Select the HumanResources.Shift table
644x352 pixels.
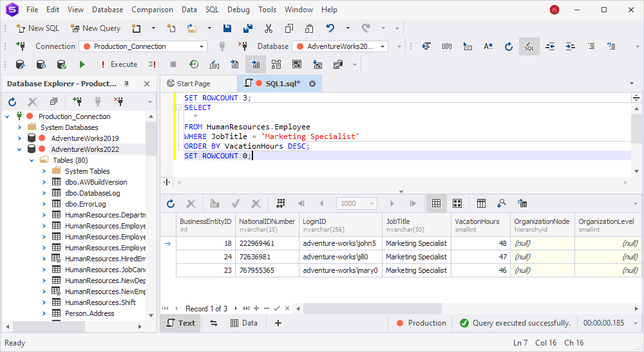(100, 302)
